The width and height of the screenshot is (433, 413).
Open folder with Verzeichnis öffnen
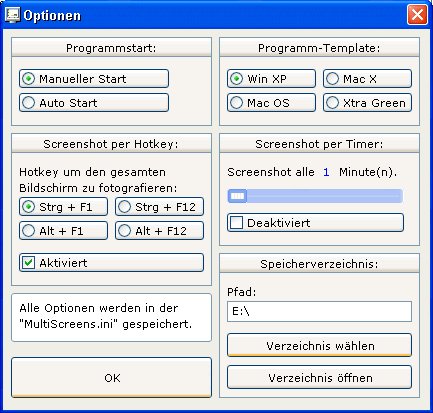point(319,377)
